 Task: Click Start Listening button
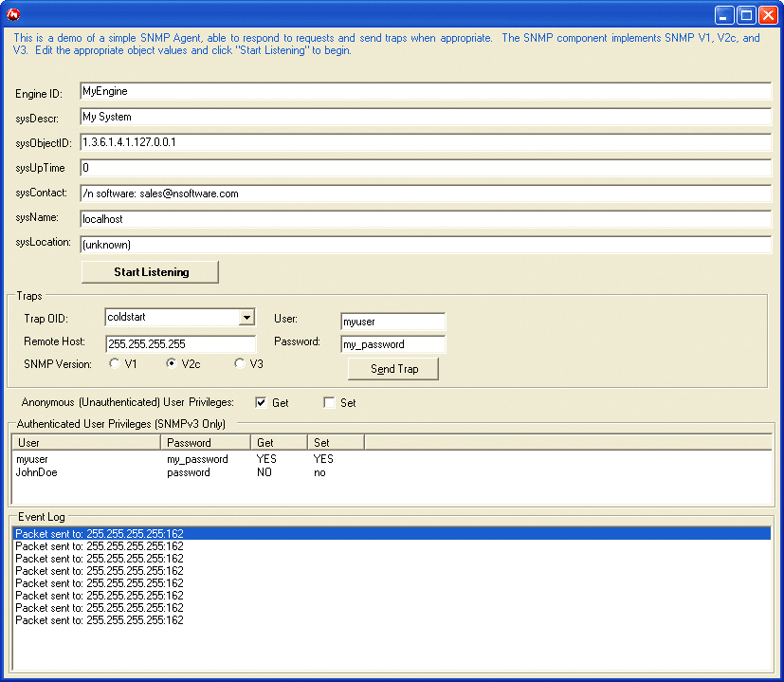[x=150, y=272]
